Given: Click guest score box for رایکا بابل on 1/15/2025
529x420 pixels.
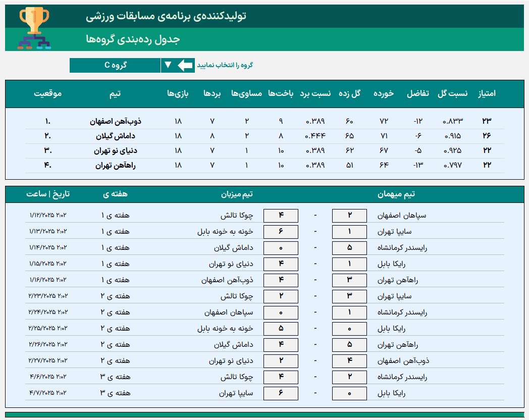Looking at the screenshot, I should (x=349, y=264).
